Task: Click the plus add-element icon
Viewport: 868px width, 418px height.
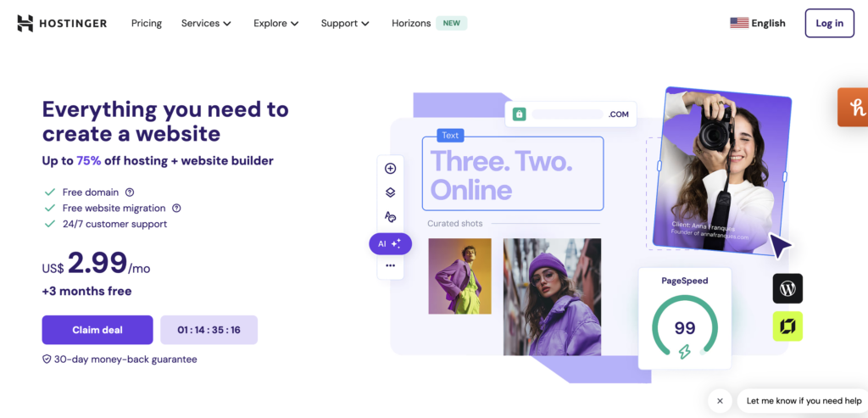Action: 390,169
